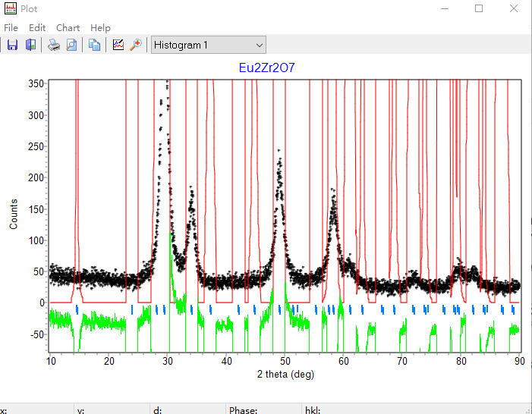Click the Plot app icon in title bar
The height and width of the screenshot is (414, 532).
(x=11, y=9)
